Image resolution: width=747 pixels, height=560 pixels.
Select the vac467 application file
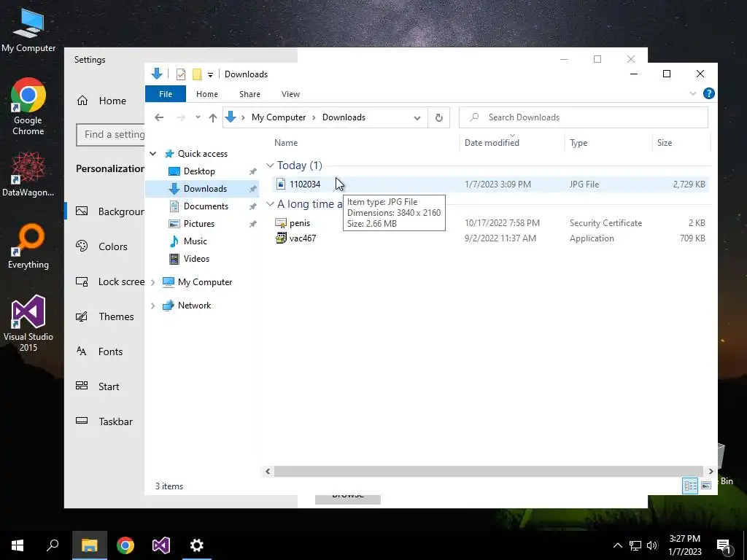click(303, 238)
